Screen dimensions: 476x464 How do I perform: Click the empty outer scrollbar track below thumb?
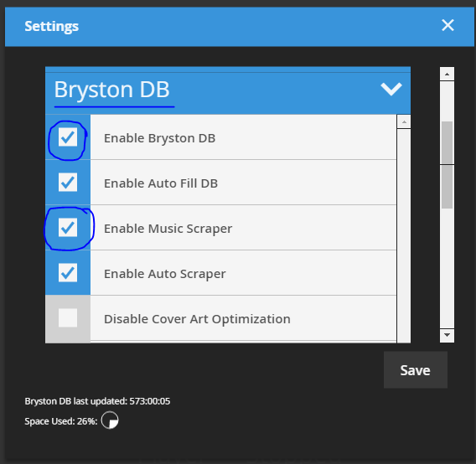pos(447,269)
